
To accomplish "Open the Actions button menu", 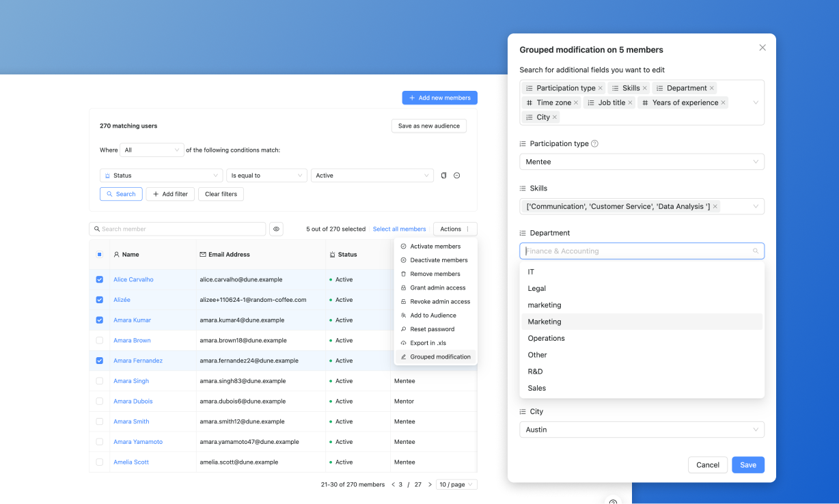I will (x=455, y=229).
